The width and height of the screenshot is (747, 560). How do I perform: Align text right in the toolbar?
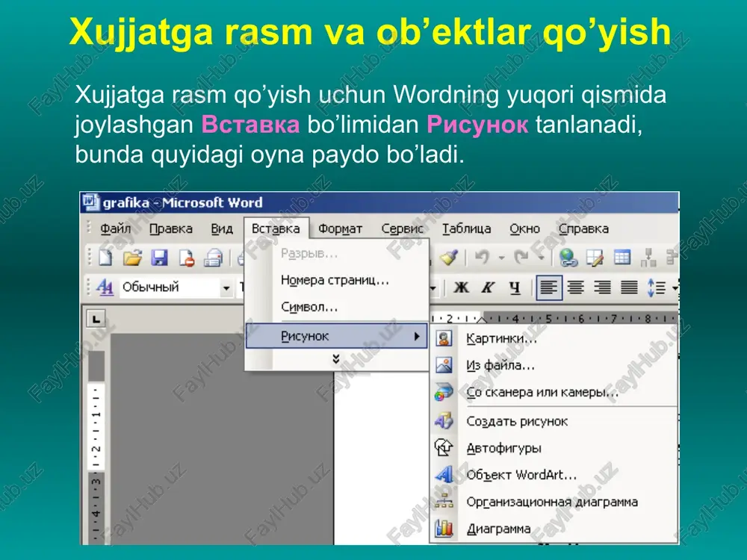click(x=602, y=287)
